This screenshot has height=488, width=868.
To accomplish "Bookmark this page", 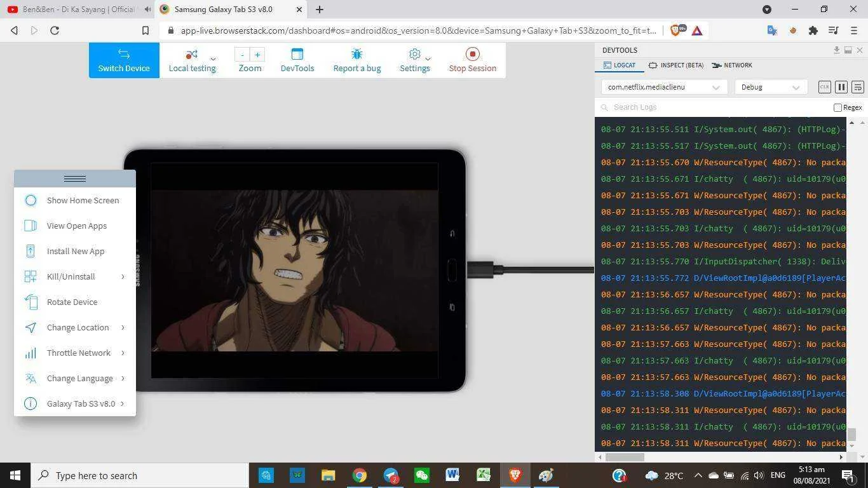I will tap(146, 30).
